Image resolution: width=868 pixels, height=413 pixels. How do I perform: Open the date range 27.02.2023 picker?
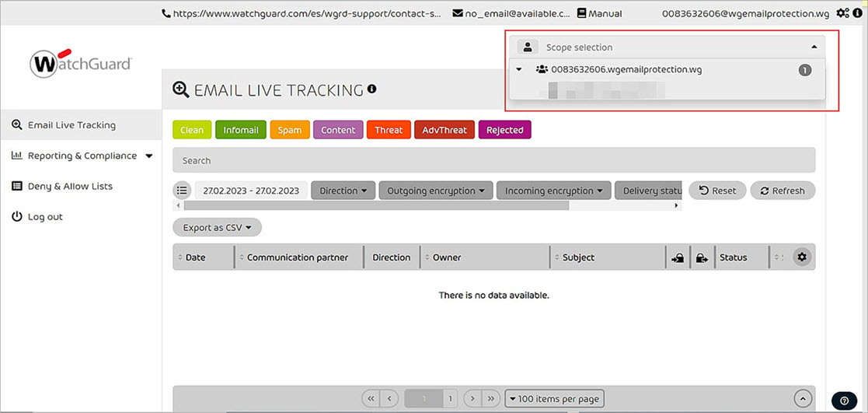point(251,191)
